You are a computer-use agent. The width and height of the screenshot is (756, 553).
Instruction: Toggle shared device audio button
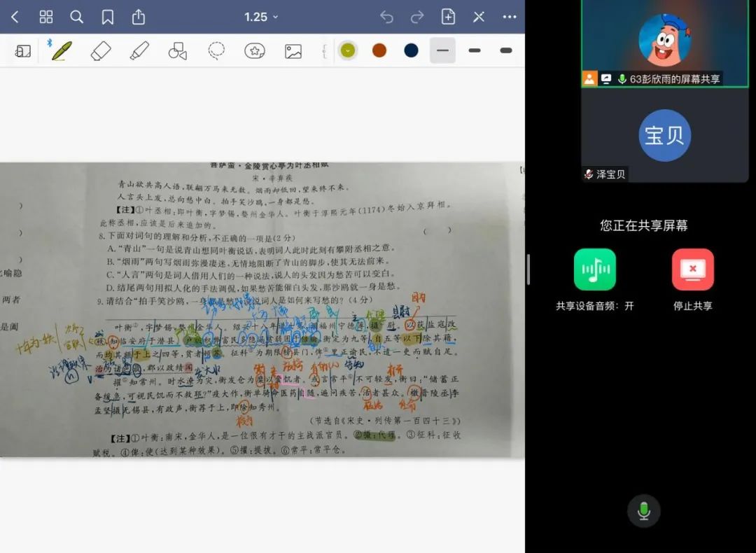[595, 269]
